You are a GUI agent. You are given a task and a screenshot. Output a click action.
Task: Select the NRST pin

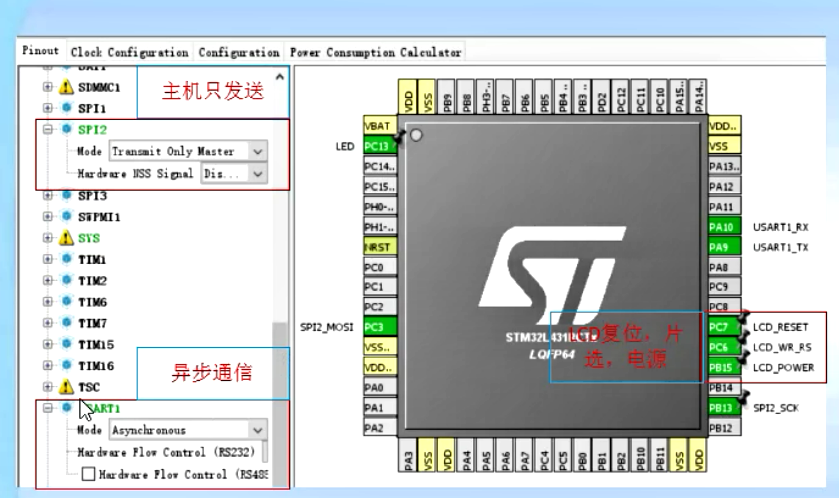coord(380,247)
